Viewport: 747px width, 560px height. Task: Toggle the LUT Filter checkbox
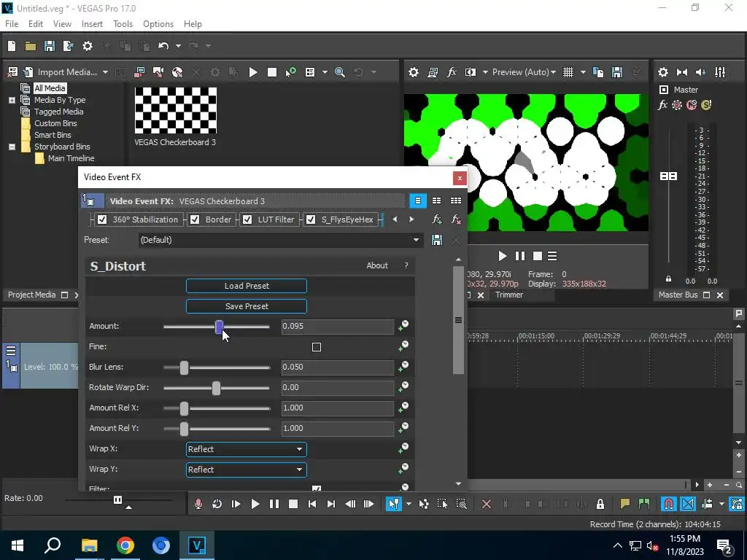coord(247,219)
